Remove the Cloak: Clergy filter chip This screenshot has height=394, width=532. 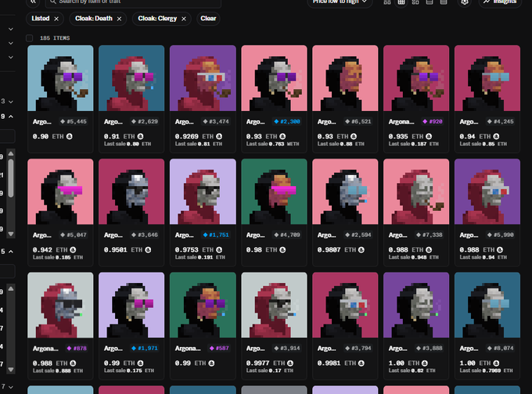pyautogui.click(x=184, y=19)
